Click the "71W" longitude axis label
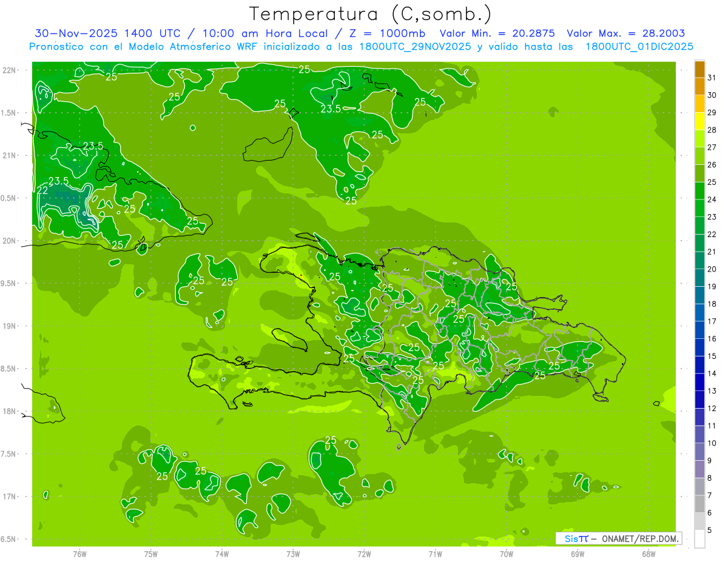The height and width of the screenshot is (562, 728). (x=435, y=554)
